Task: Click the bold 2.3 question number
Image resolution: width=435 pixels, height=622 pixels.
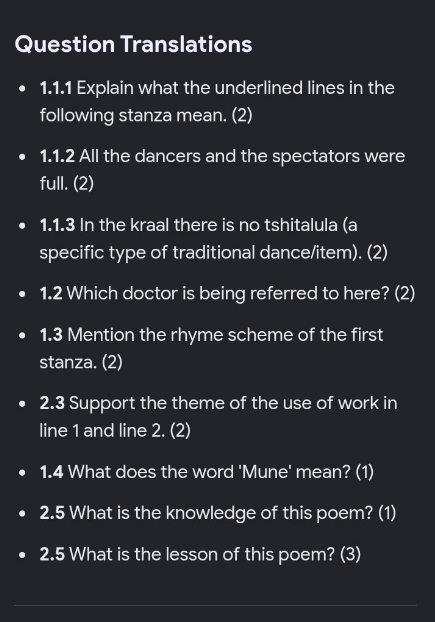Action: pos(52,403)
